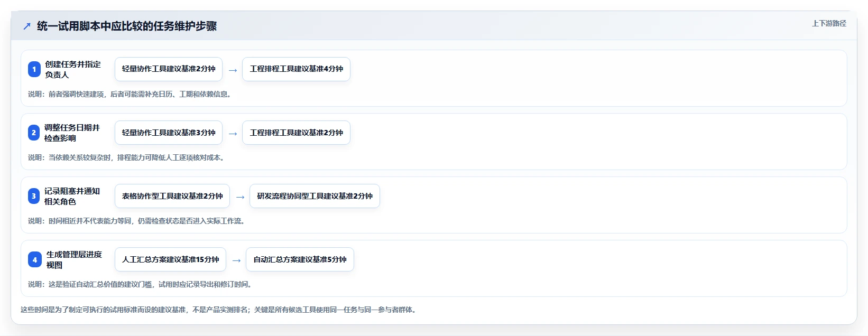Viewport: 868px width, 336px height.
Task: Click the footer note starting 这些时间是为了制定
Action: tap(219, 310)
